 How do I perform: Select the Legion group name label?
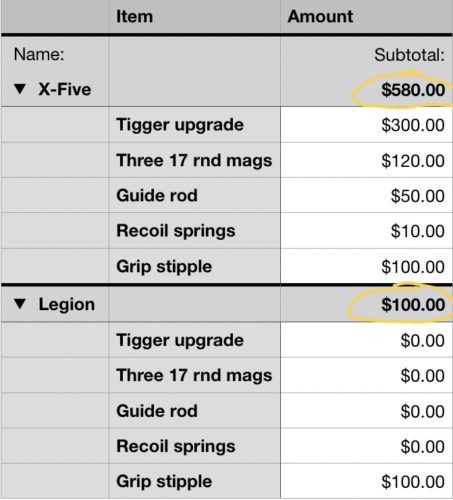(67, 304)
